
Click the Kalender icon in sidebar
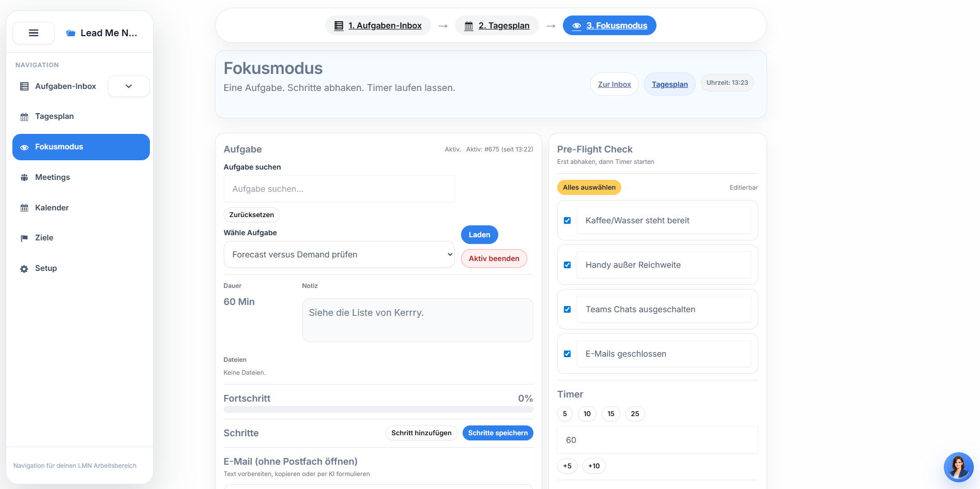point(24,208)
